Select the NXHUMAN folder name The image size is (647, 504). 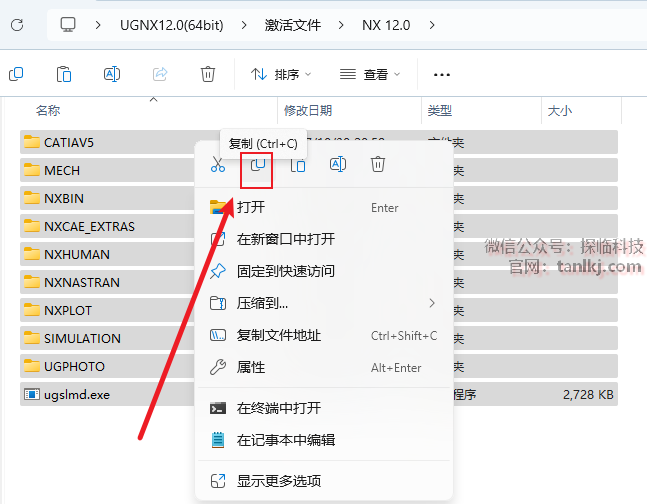pos(77,255)
